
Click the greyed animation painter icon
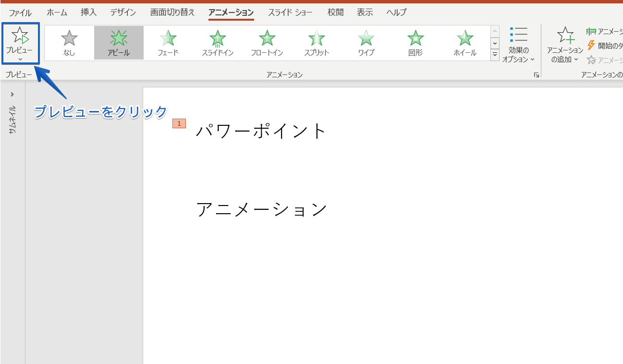591,60
